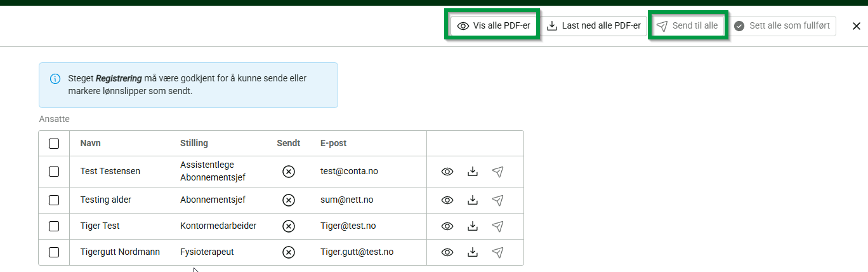View PDF for Tiger Test

tap(447, 226)
